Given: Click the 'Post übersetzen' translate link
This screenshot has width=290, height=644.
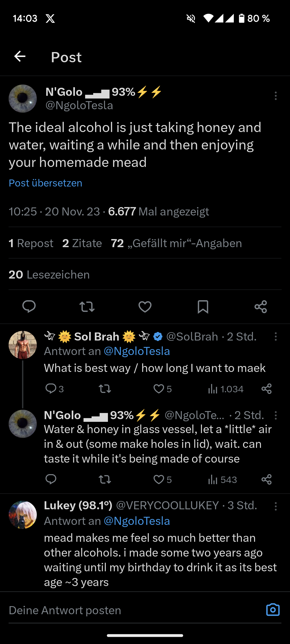Looking at the screenshot, I should point(45,183).
